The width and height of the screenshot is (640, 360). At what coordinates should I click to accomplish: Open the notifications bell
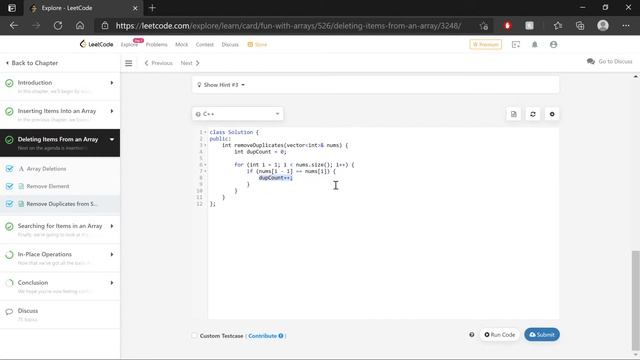click(x=535, y=44)
